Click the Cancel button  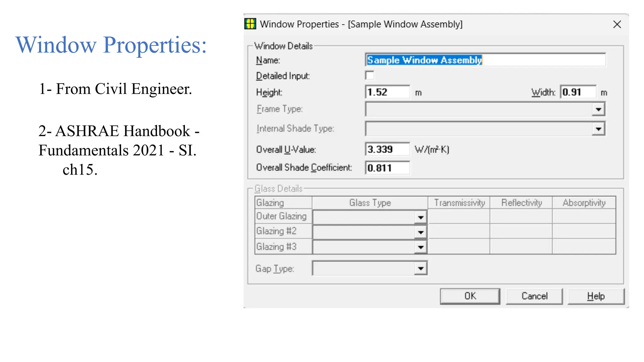[x=534, y=296]
